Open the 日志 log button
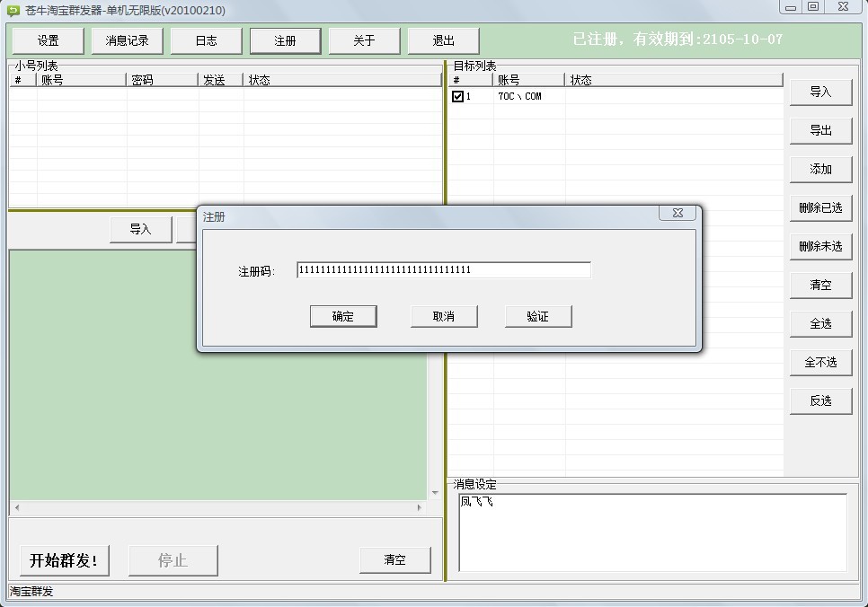868x607 pixels. [207, 41]
